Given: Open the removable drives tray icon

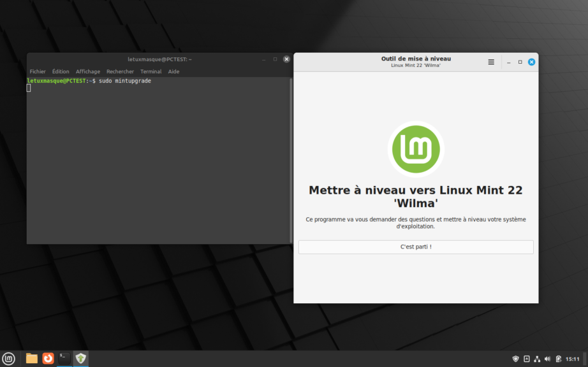Looking at the screenshot, I should (x=527, y=359).
